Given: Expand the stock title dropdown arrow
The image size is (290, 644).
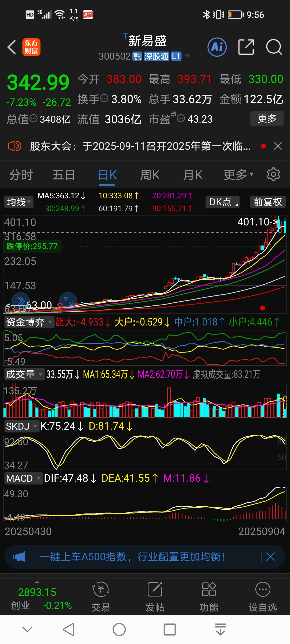Looking at the screenshot, I should pos(187,56).
